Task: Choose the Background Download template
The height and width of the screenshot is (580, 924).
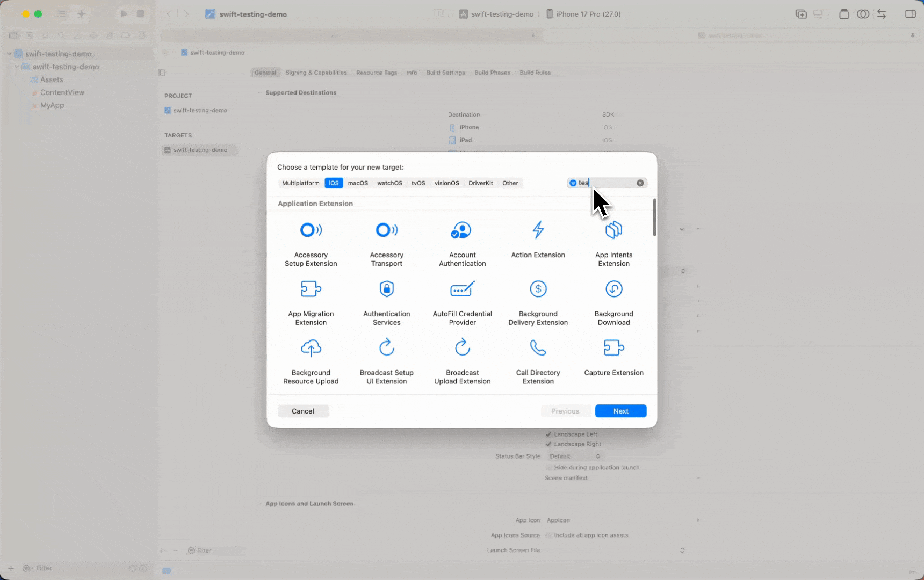Action: point(613,302)
